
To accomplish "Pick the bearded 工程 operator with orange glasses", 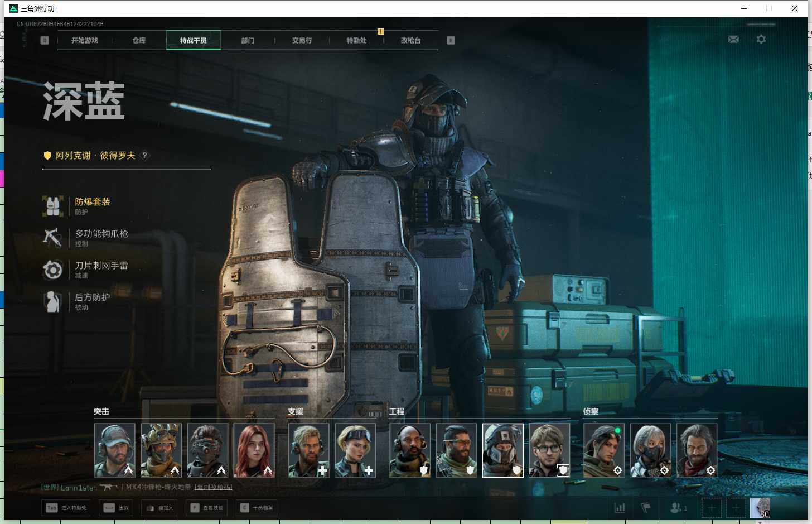I will 456,450.
